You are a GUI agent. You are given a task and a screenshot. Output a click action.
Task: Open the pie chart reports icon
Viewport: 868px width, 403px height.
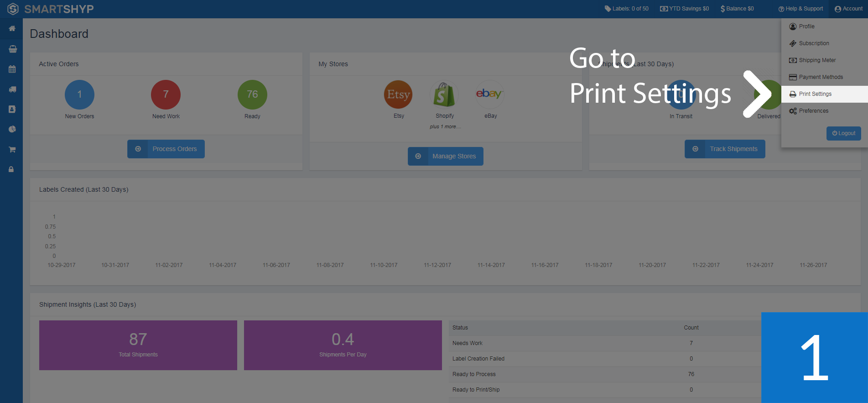coord(12,129)
